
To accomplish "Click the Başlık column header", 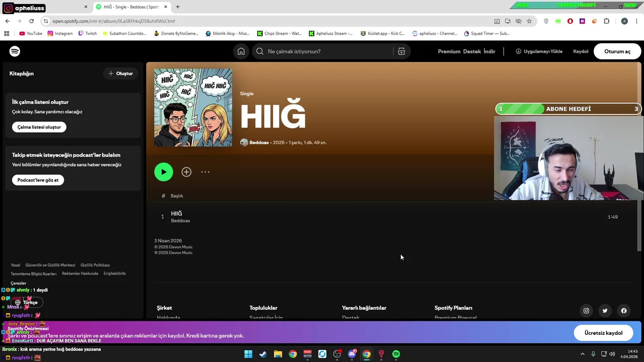I will pyautogui.click(x=177, y=196).
